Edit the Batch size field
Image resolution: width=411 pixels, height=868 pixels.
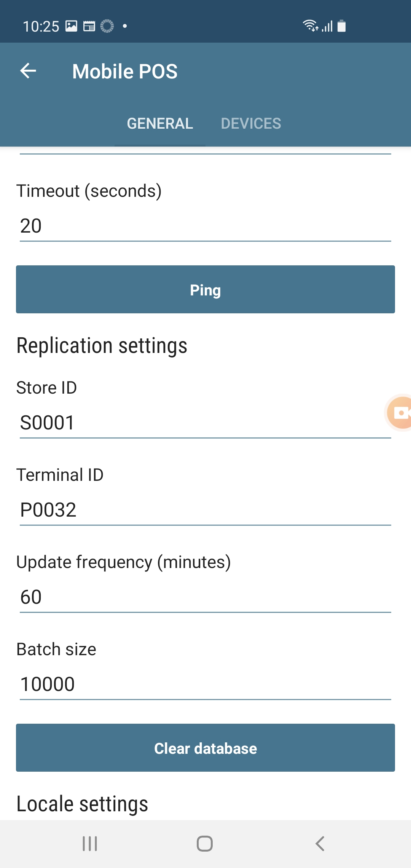pyautogui.click(x=205, y=684)
